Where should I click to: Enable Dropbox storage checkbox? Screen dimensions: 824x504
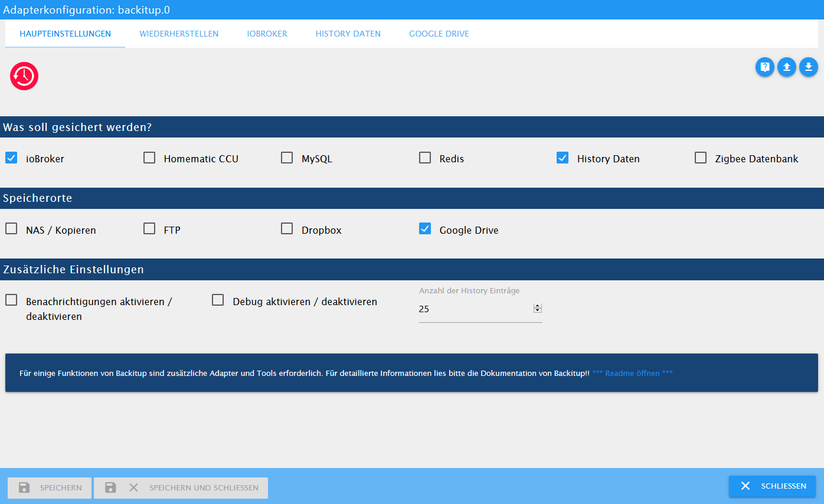pyautogui.click(x=287, y=228)
